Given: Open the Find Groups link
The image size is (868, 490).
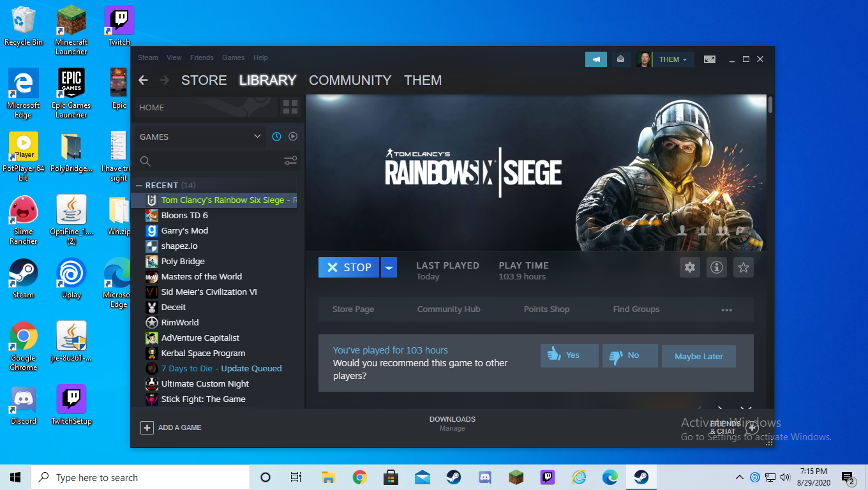Looking at the screenshot, I should pos(636,309).
